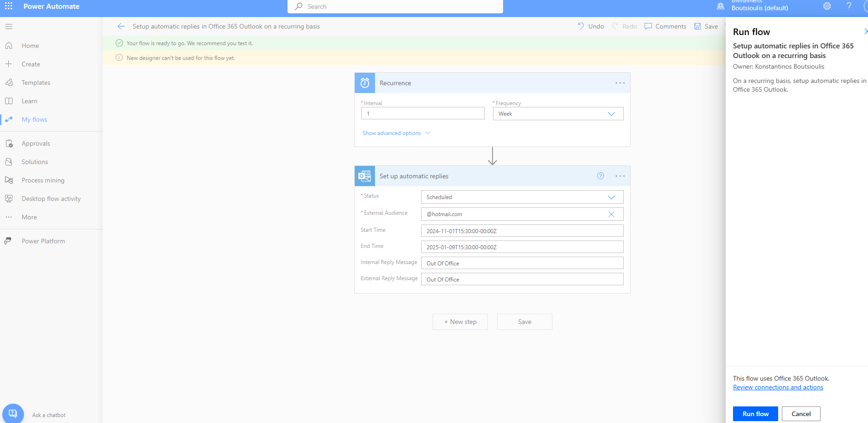Collapse the left navigation hamburger menu

point(9,26)
